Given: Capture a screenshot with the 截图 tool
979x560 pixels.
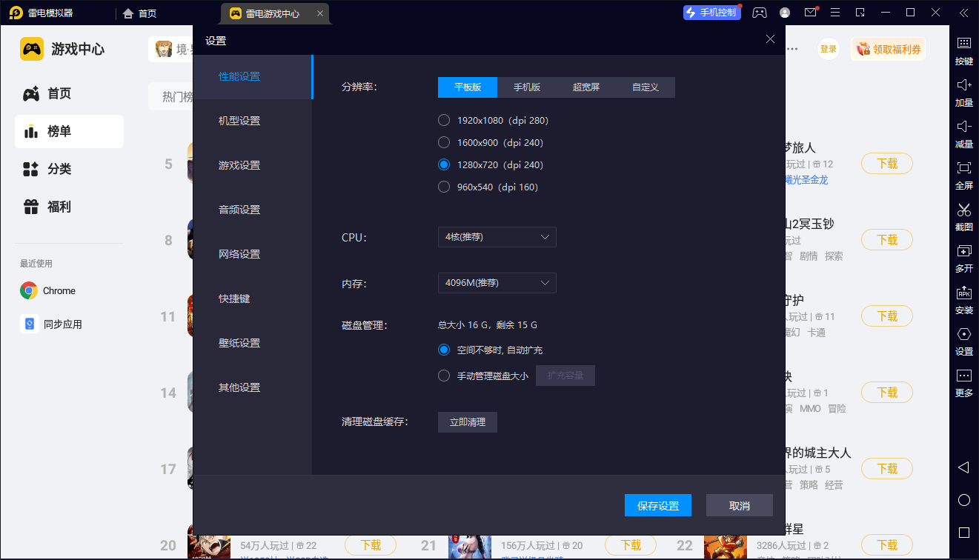Looking at the screenshot, I should tap(963, 218).
